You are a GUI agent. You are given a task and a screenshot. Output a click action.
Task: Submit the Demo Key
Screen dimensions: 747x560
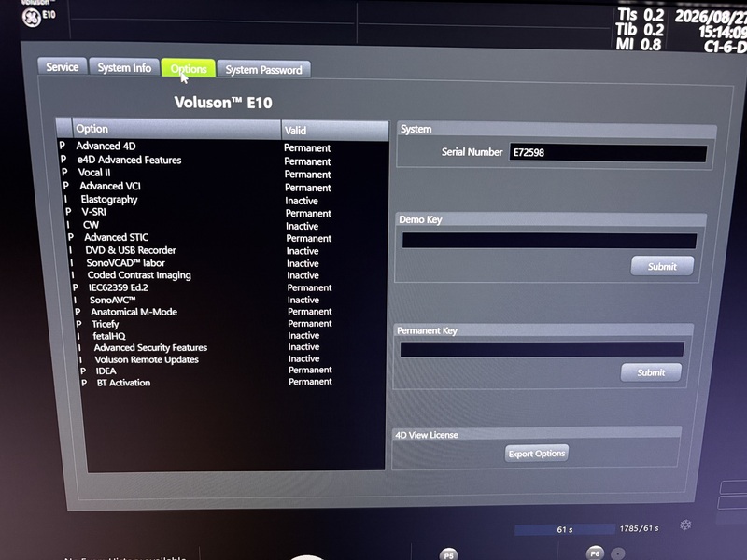tap(662, 266)
